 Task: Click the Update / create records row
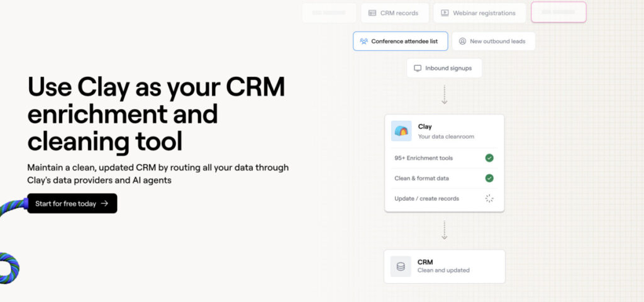point(444,198)
